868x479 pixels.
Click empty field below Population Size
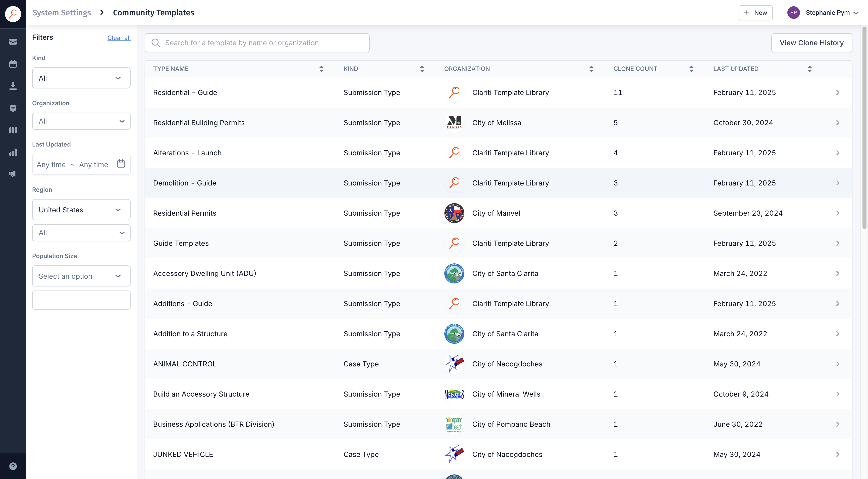tap(81, 300)
